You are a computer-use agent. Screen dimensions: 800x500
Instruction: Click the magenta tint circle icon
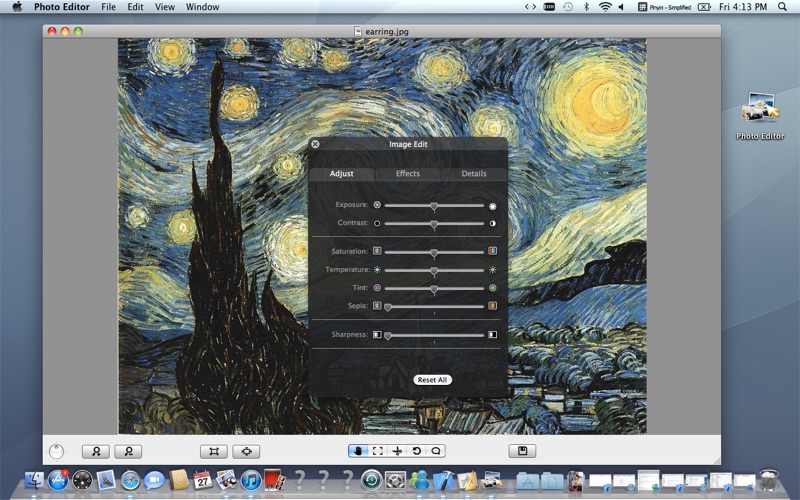pos(377,288)
